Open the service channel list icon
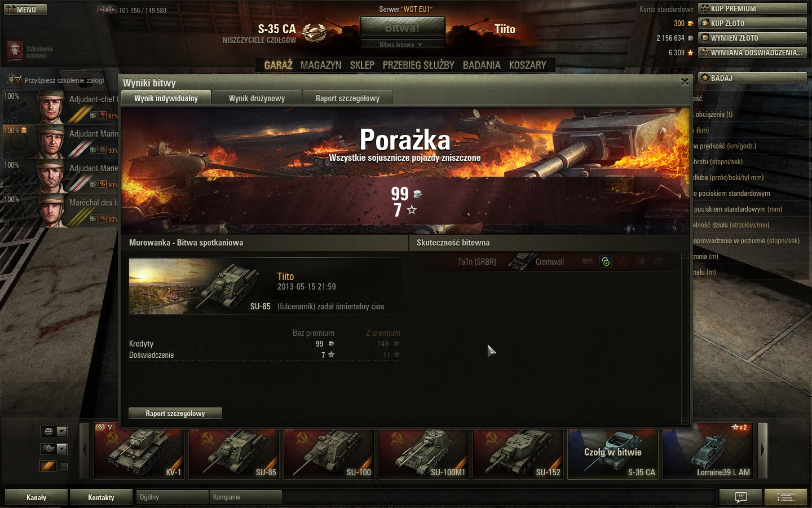 [x=786, y=497]
